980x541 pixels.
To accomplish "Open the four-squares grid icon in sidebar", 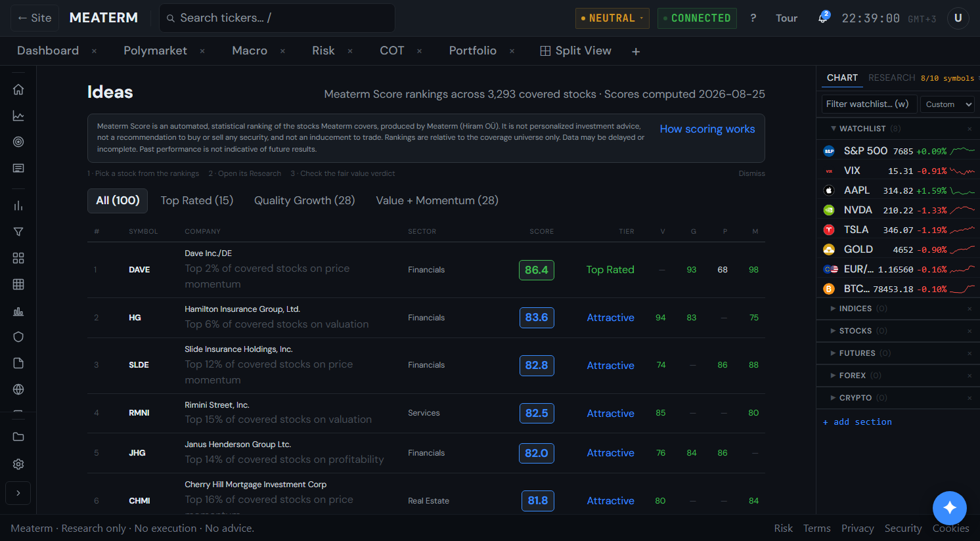I will [x=18, y=258].
